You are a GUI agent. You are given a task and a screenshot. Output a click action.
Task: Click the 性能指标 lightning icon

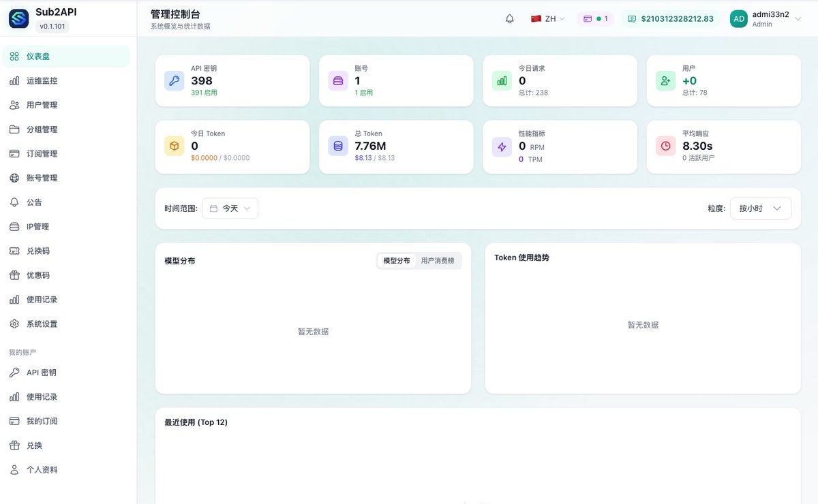[x=502, y=146]
